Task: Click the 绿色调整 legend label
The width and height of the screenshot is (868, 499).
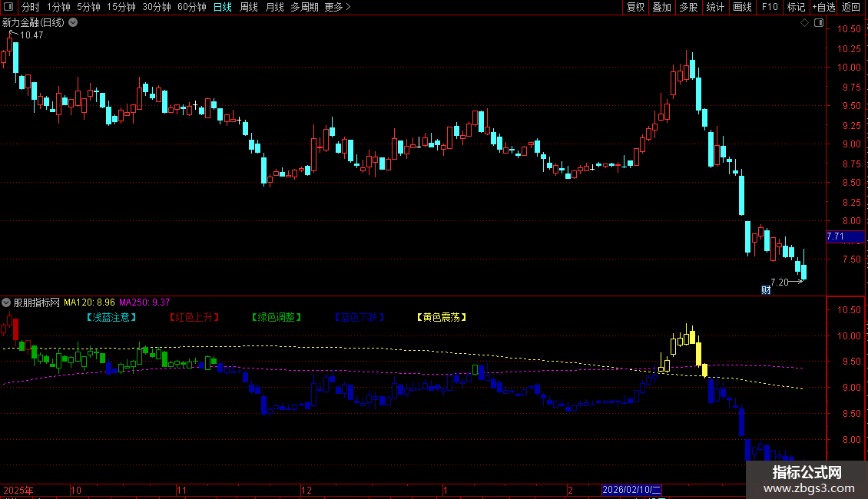Action: pyautogui.click(x=277, y=317)
